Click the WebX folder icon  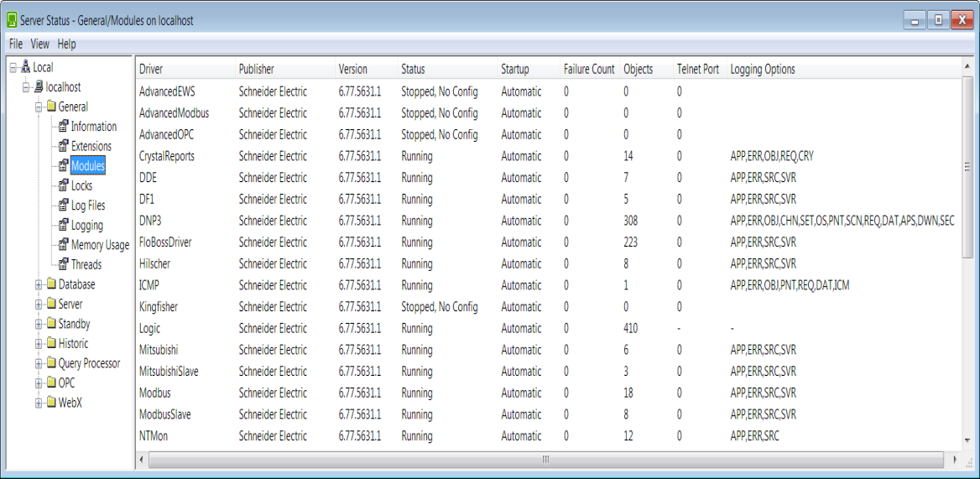pyautogui.click(x=50, y=404)
